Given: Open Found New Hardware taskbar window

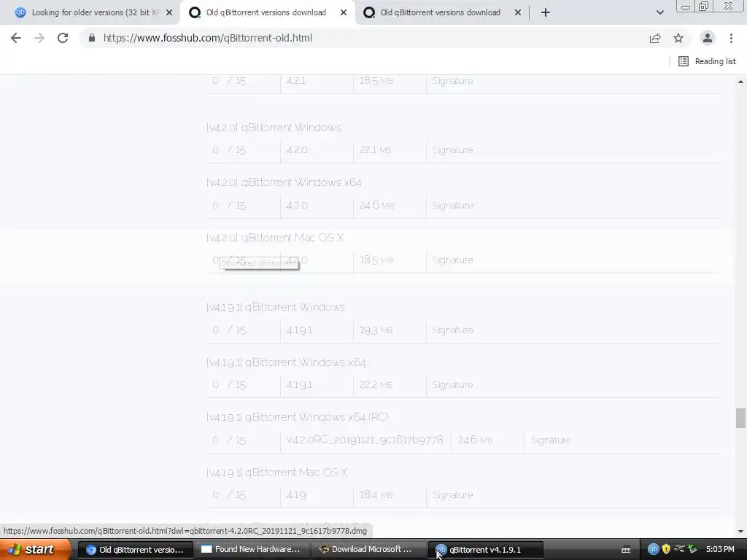Looking at the screenshot, I should pos(252,550).
